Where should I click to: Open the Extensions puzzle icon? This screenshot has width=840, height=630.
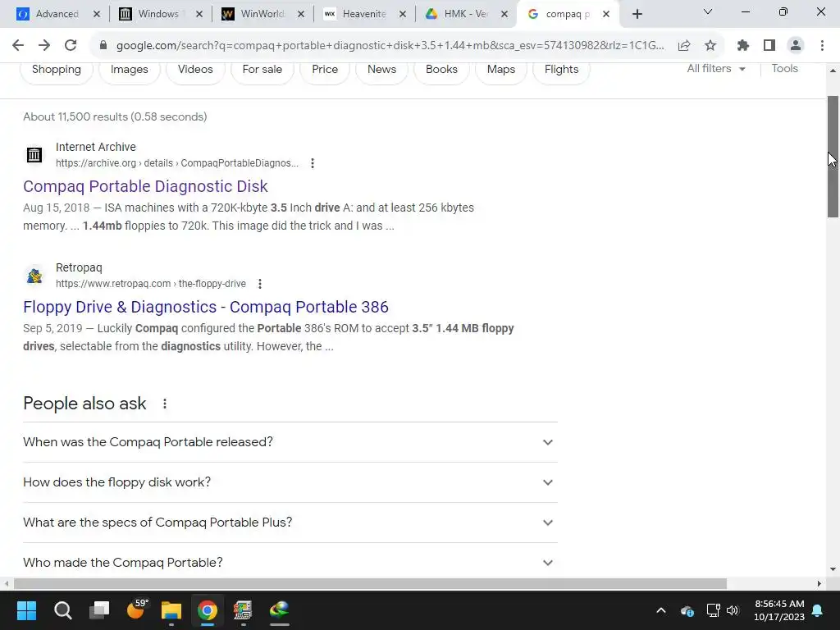click(743, 46)
